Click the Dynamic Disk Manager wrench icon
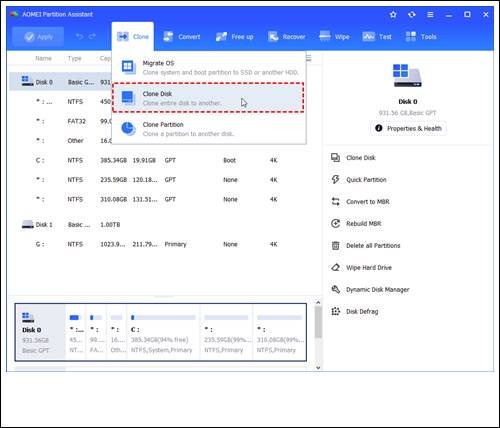Image resolution: width=500 pixels, height=428 pixels. click(x=335, y=289)
